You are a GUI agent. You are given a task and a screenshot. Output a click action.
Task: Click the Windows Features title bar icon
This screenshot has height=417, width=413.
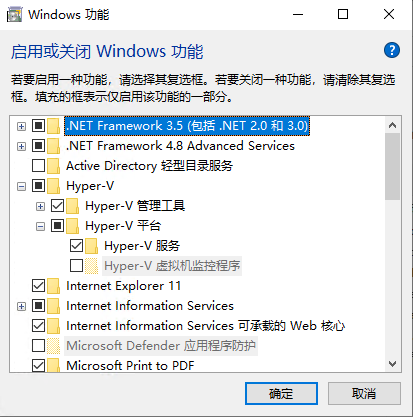(14, 15)
